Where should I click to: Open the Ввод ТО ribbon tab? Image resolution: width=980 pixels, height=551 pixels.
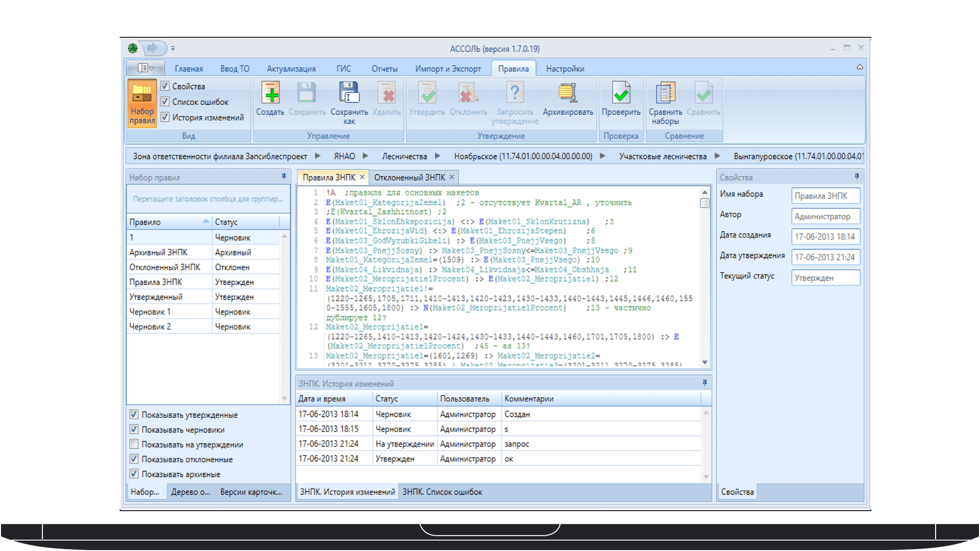[x=235, y=69]
